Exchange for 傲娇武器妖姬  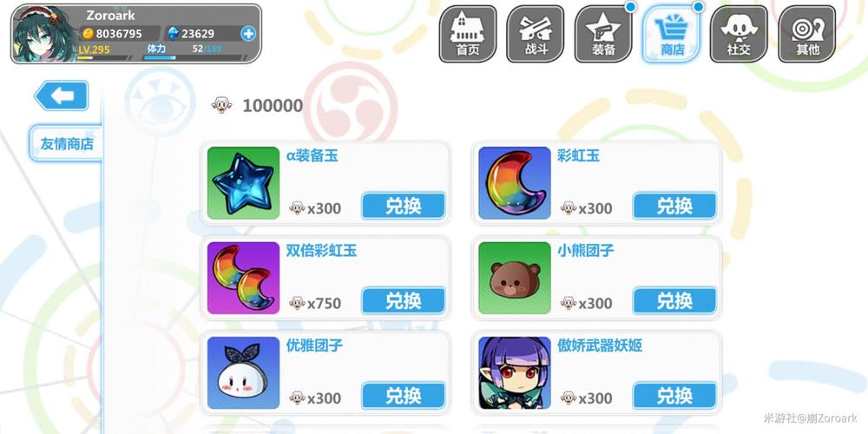click(x=674, y=396)
